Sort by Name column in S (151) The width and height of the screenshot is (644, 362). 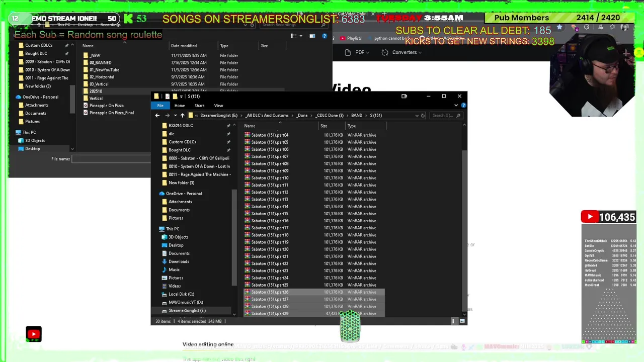click(280, 126)
